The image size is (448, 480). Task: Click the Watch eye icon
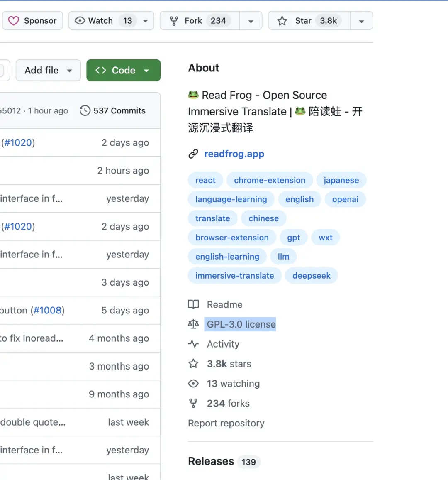[x=80, y=21]
